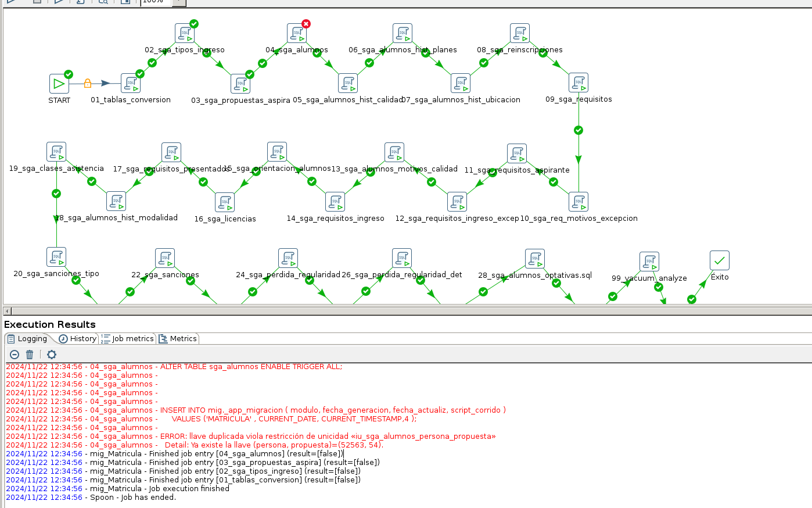Viewport: 812px width, 508px height.
Task: Toggle the check on the 19-to-20 hop
Action: (56, 194)
